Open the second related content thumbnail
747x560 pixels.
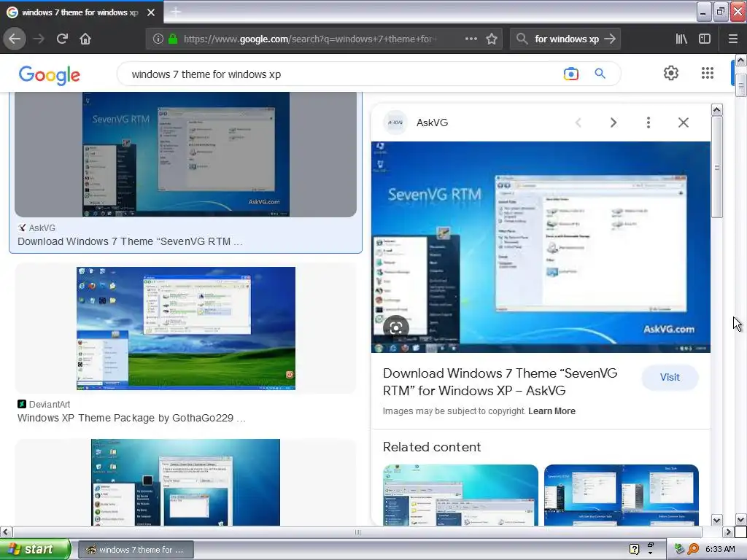(x=622, y=495)
